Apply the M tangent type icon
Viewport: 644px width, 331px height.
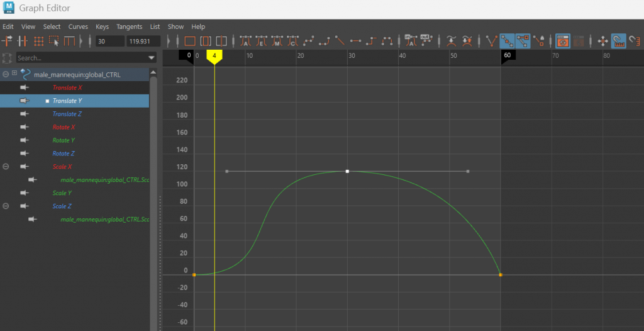(277, 41)
